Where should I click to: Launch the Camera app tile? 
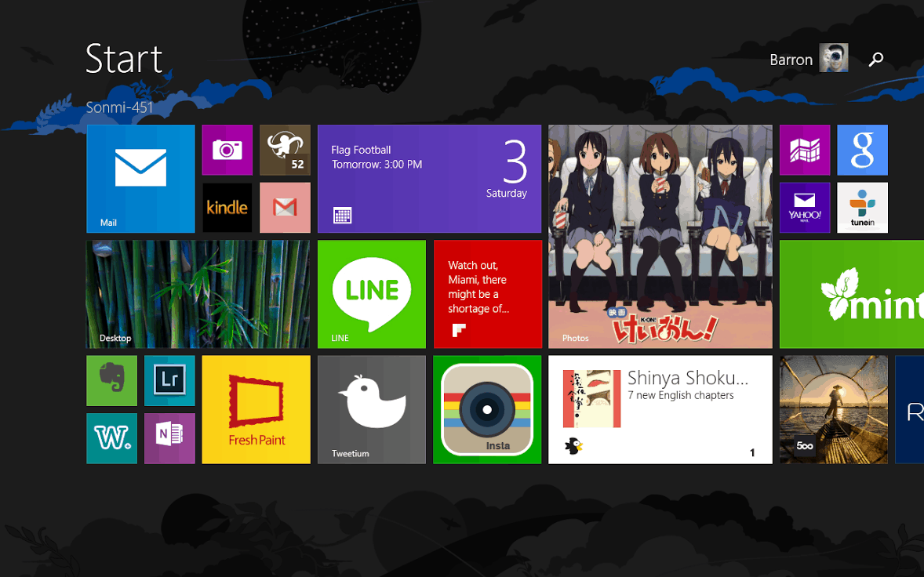(227, 150)
